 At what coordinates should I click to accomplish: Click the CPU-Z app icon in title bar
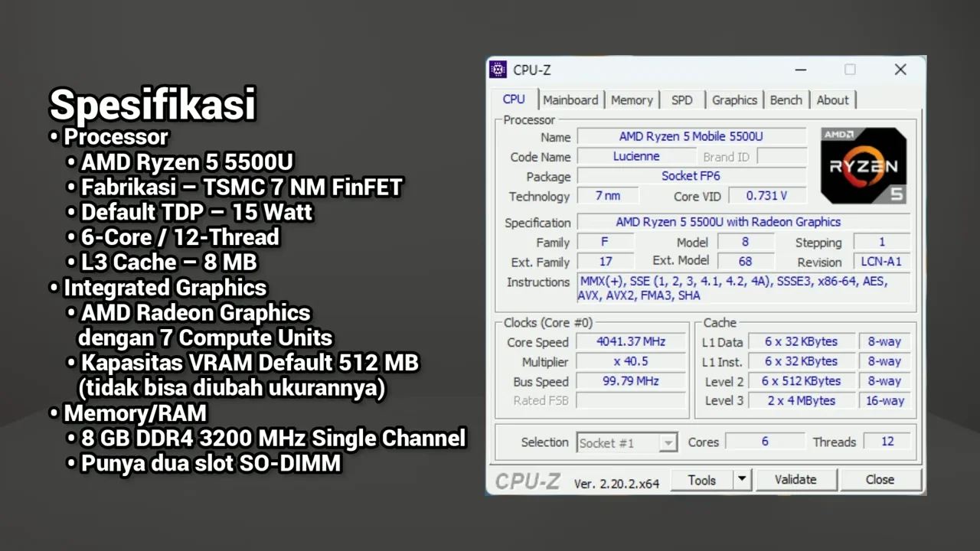[x=498, y=70]
